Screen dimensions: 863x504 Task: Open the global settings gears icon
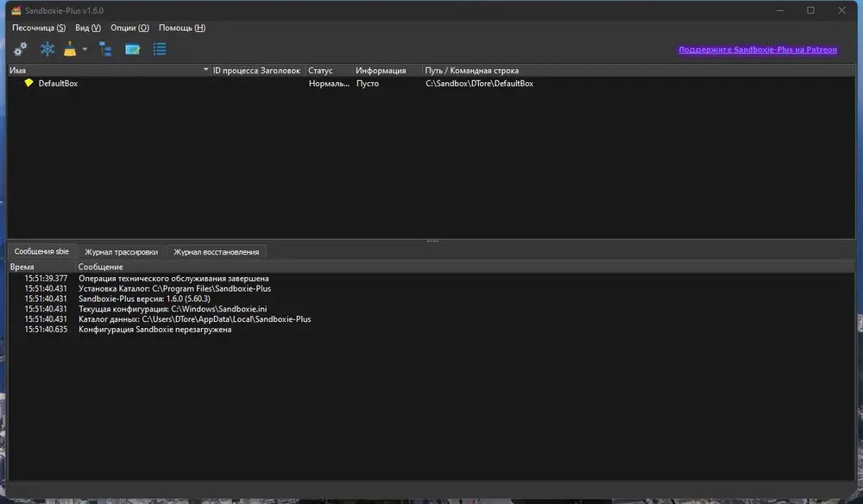(x=21, y=49)
